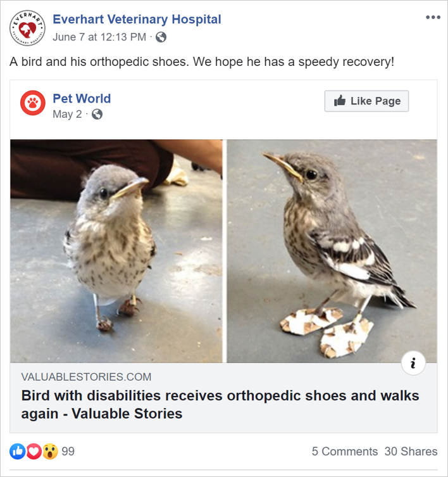The image size is (448, 477).
Task: Click the Everhart Veterinary Hospital profile logo
Action: coord(27,27)
